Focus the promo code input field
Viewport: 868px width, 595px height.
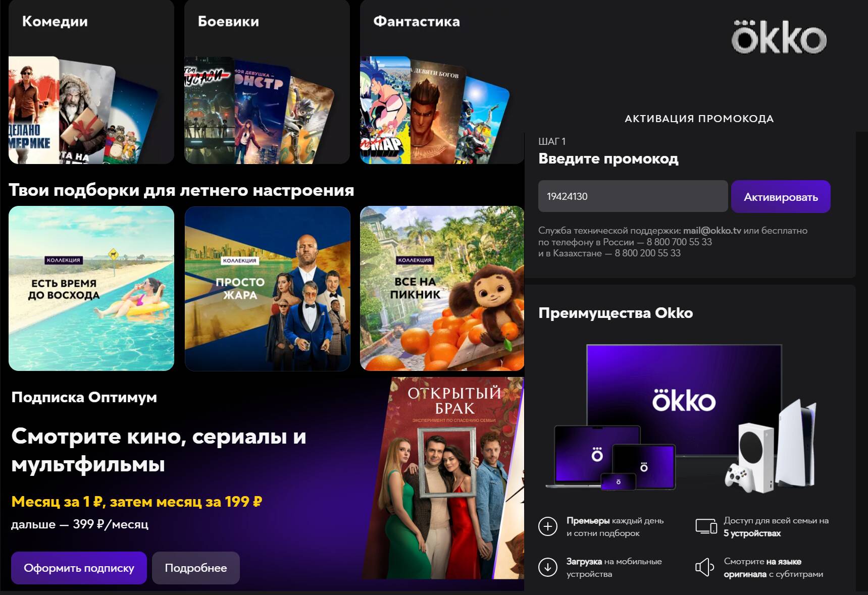pyautogui.click(x=632, y=196)
